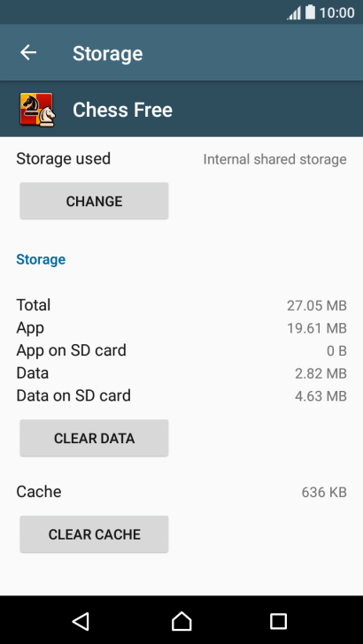The width and height of the screenshot is (363, 644).
Task: Select the Storage title in the toolbar
Action: [x=108, y=54]
